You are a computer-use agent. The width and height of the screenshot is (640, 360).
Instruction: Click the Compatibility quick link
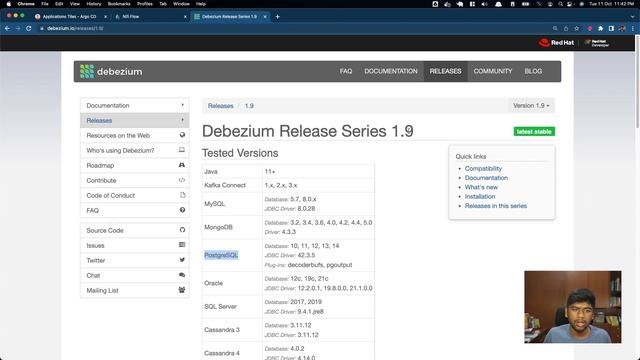pos(483,168)
